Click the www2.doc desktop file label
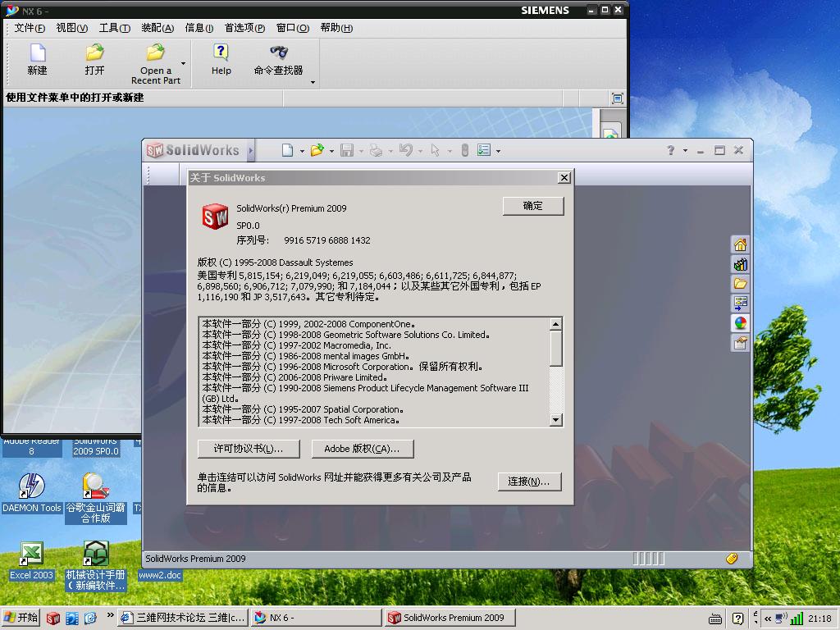The height and width of the screenshot is (630, 840). [160, 575]
